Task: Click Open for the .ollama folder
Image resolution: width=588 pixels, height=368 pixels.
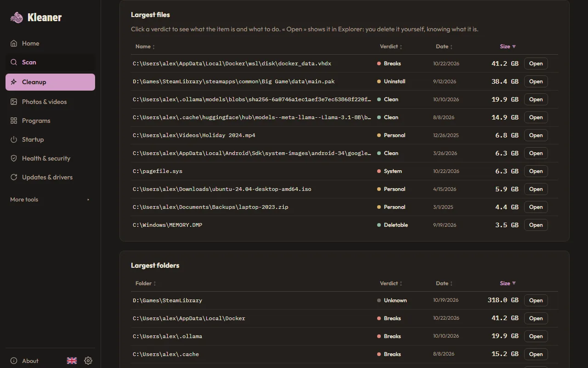Action: click(x=536, y=336)
